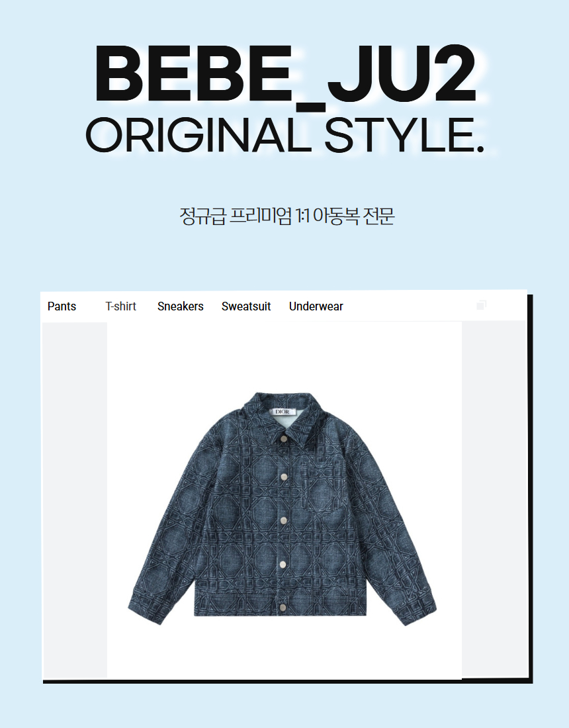
Task: Click the Korean subtitle about premium kidswear
Action: pos(287,216)
